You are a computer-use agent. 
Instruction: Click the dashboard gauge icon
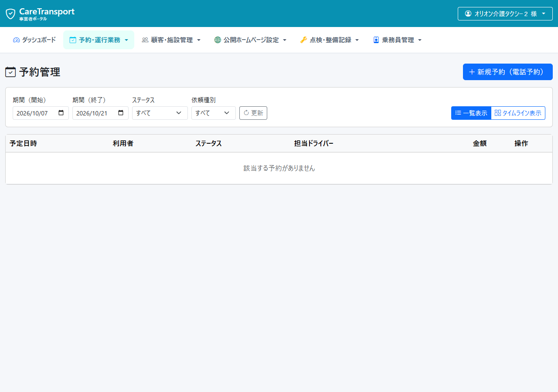[x=17, y=40]
